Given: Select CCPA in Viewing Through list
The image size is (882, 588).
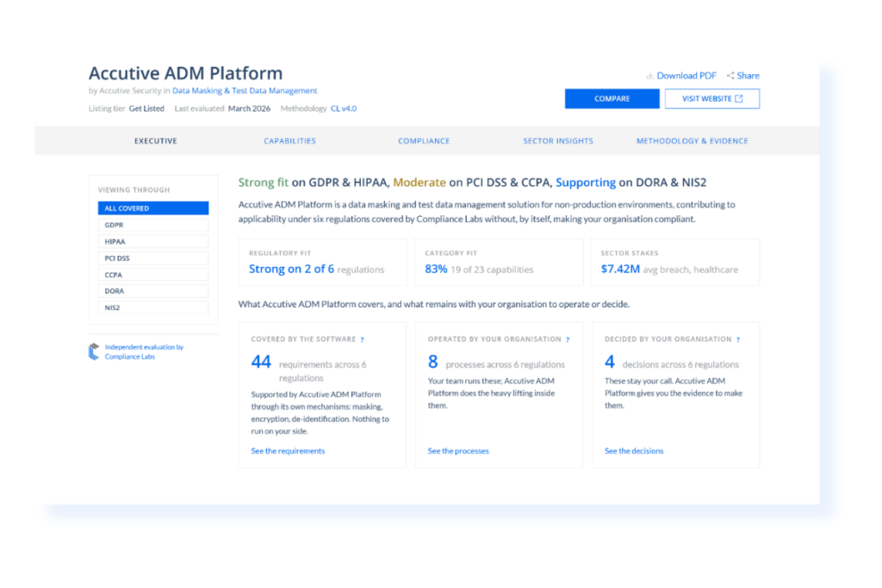Looking at the screenshot, I should click(x=153, y=275).
